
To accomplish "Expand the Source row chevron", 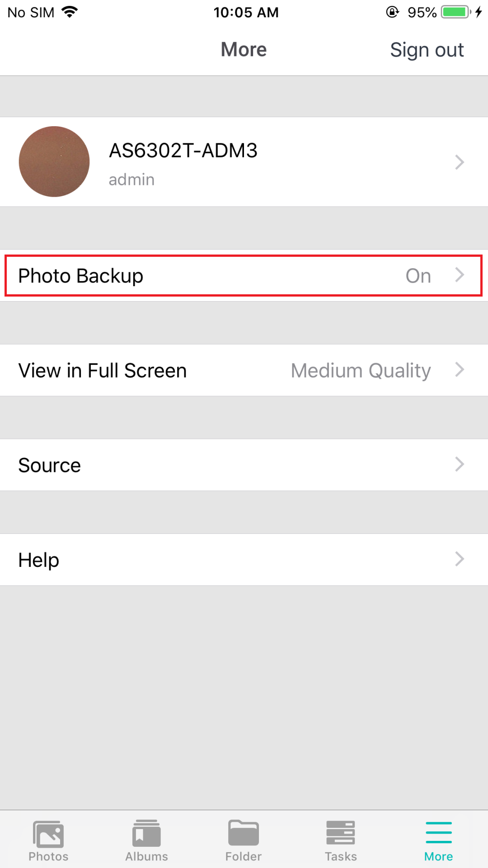I will (x=460, y=464).
